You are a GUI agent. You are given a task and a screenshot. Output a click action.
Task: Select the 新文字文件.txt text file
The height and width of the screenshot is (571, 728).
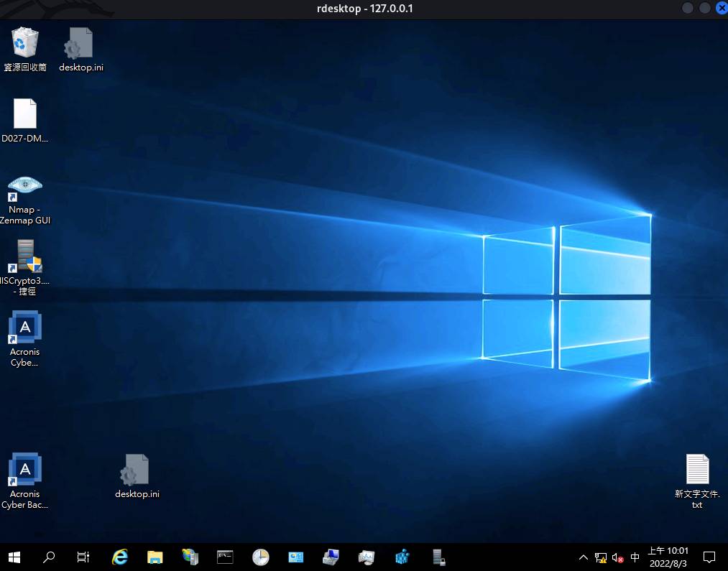(697, 481)
